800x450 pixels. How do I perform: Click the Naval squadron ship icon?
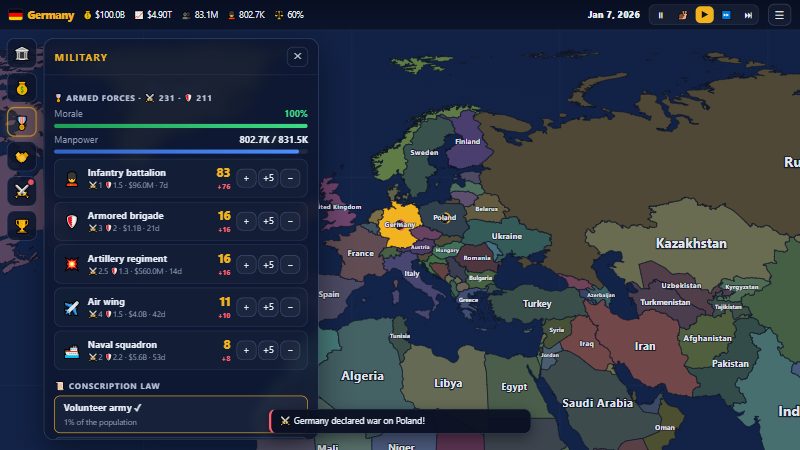pos(72,351)
